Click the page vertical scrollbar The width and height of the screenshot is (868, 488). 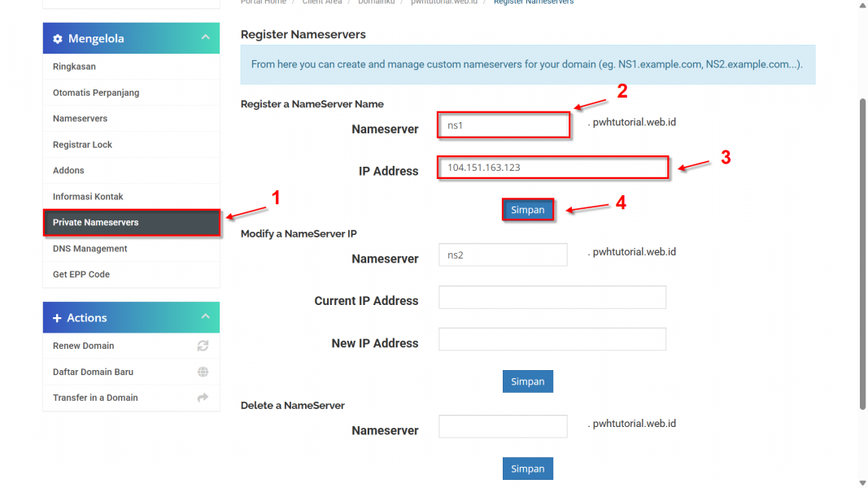coord(862,255)
